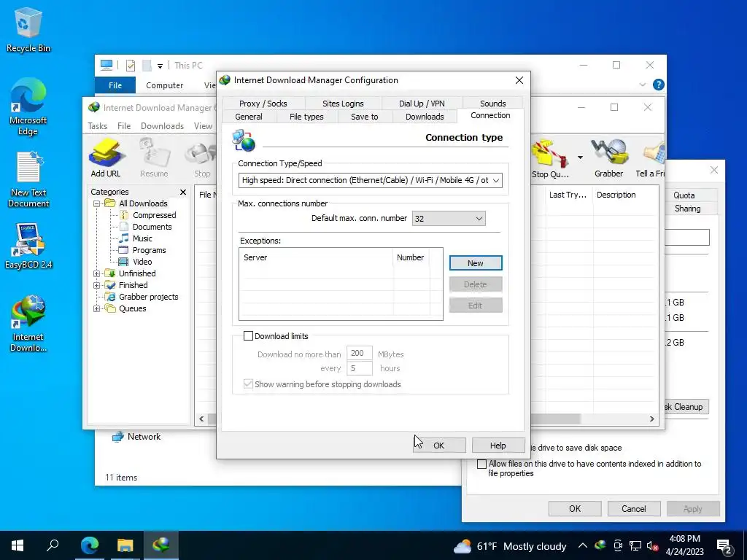Open the Tasks menu in IDM window

(98, 126)
